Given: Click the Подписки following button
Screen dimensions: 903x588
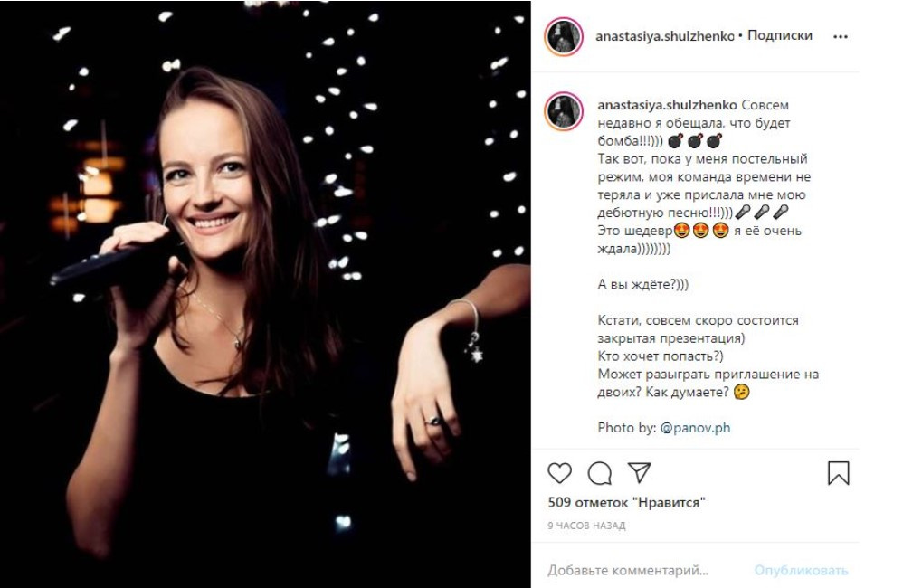Looking at the screenshot, I should pyautogui.click(x=781, y=36).
